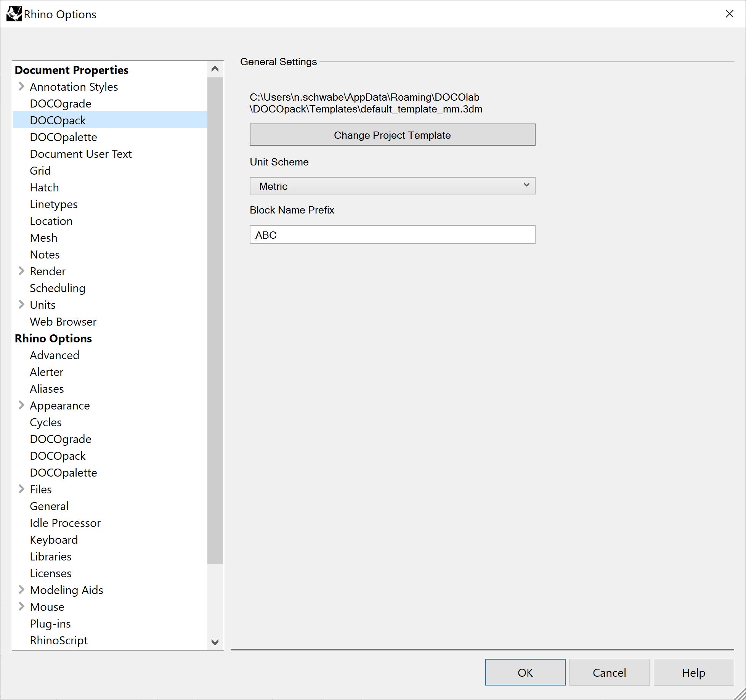Viewport: 746px width, 700px height.
Task: Select Render in the tree
Action: coord(48,271)
